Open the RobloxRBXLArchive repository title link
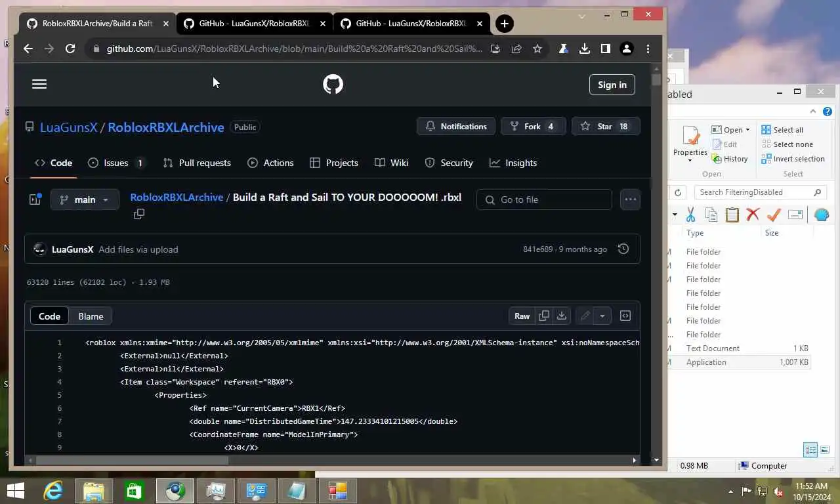Viewport: 840px width, 504px height. click(x=166, y=127)
